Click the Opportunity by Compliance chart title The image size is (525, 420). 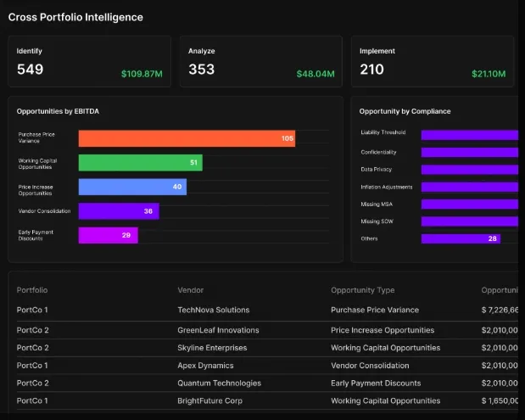pyautogui.click(x=405, y=111)
